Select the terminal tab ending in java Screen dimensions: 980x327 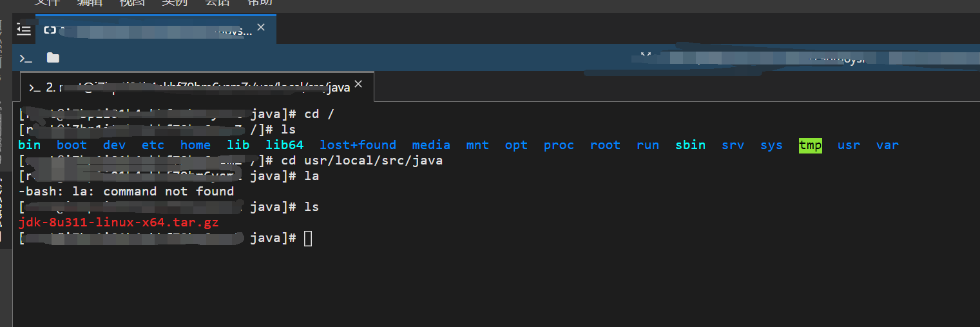(193, 87)
